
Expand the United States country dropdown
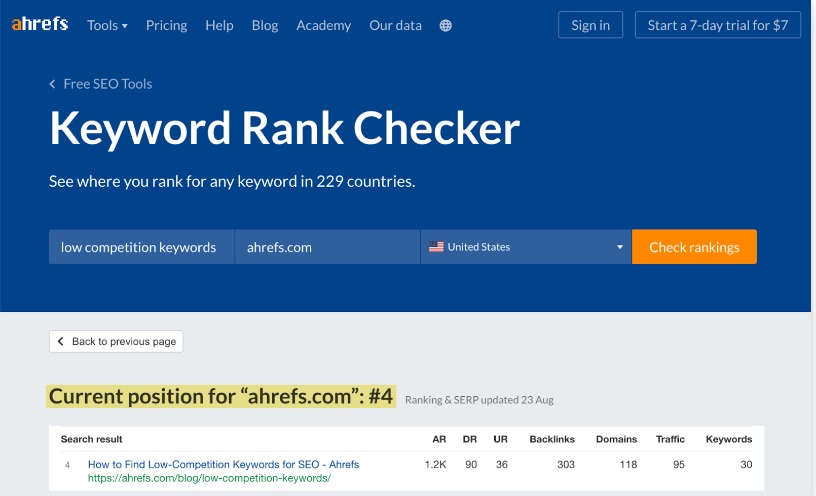point(526,247)
